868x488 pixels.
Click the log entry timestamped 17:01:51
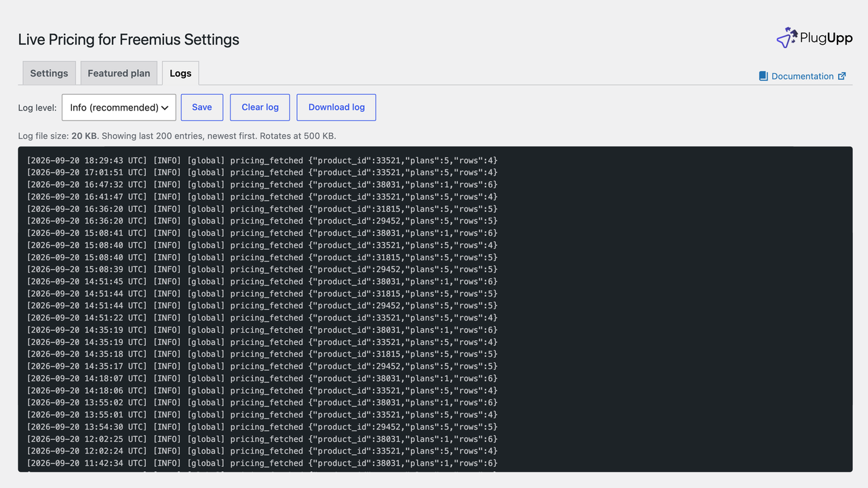262,172
